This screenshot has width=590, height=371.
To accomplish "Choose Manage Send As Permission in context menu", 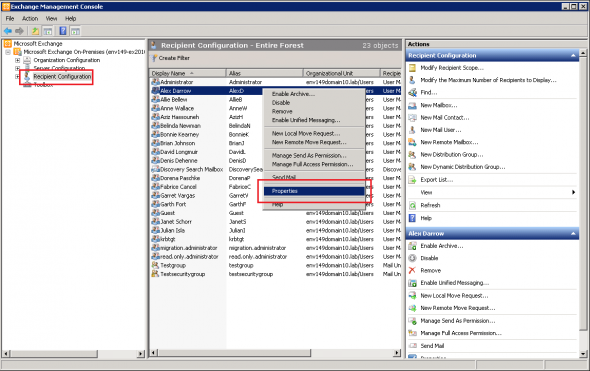I will [x=314, y=155].
